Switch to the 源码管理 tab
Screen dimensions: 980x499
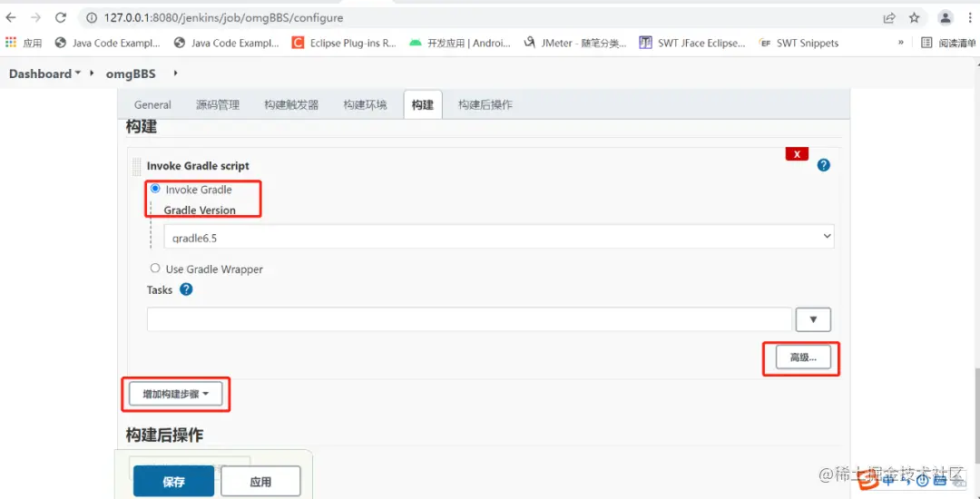218,105
